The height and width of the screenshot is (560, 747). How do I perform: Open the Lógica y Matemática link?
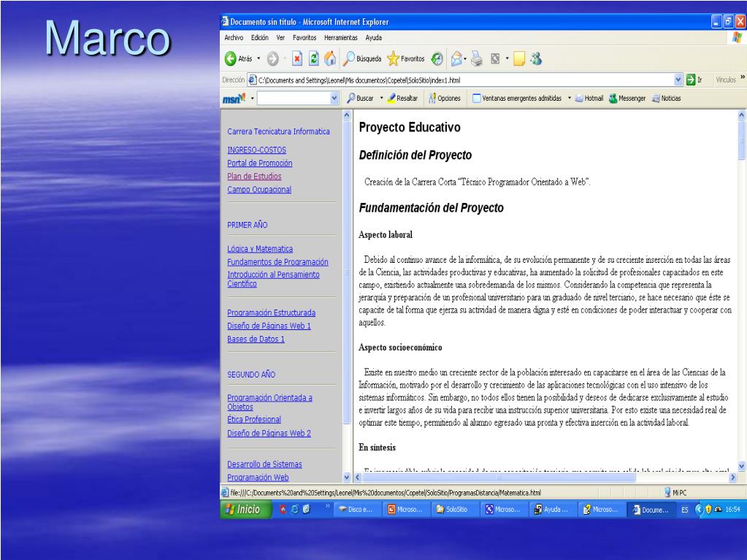pos(260,249)
